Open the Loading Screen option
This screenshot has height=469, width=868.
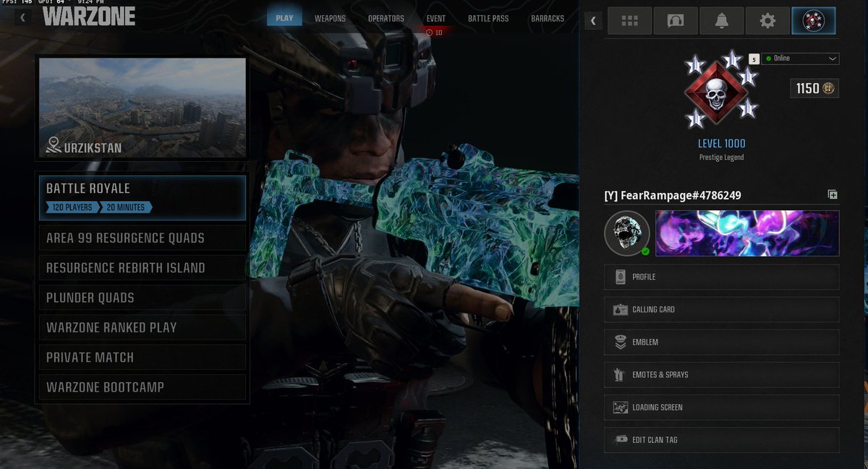pyautogui.click(x=721, y=407)
